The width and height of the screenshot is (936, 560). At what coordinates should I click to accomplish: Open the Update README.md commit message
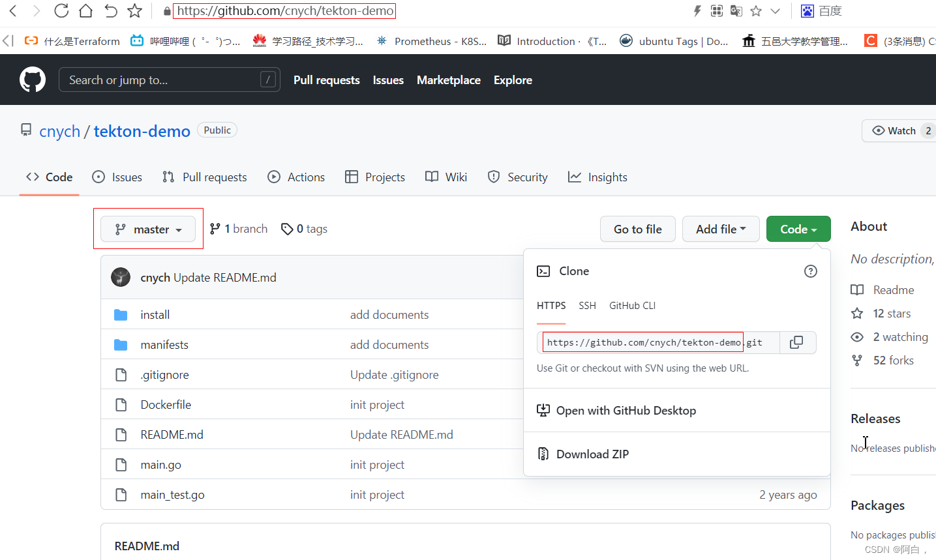224,278
